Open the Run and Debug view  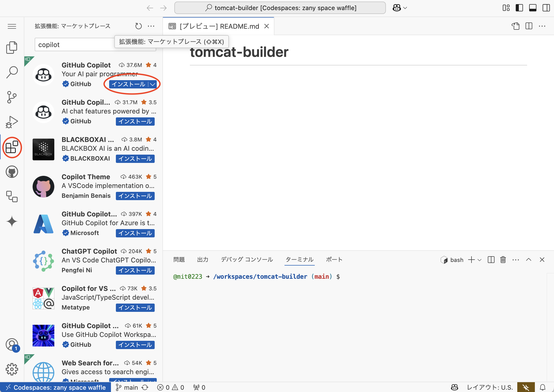click(12, 122)
